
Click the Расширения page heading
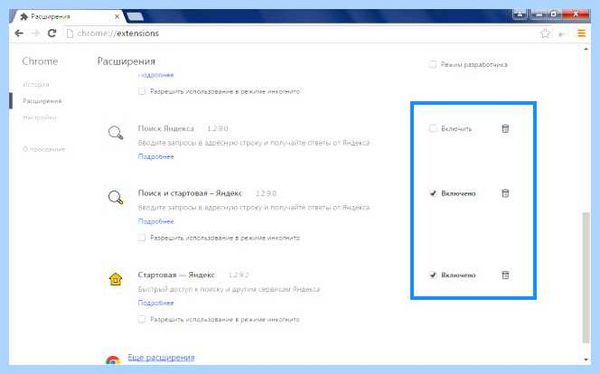(x=126, y=61)
